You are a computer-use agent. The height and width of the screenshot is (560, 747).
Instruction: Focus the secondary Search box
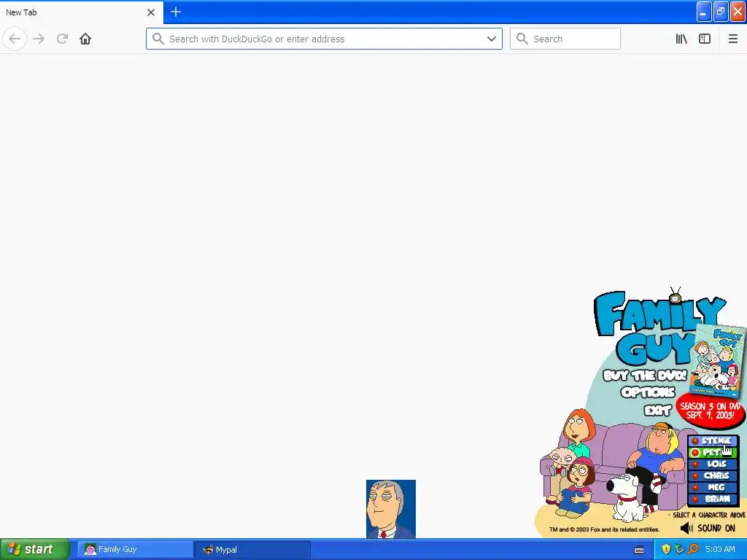[x=565, y=39]
